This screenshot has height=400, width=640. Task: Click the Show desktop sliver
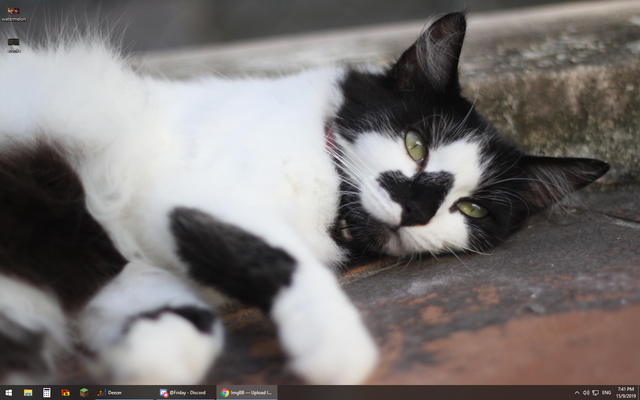tap(638, 393)
